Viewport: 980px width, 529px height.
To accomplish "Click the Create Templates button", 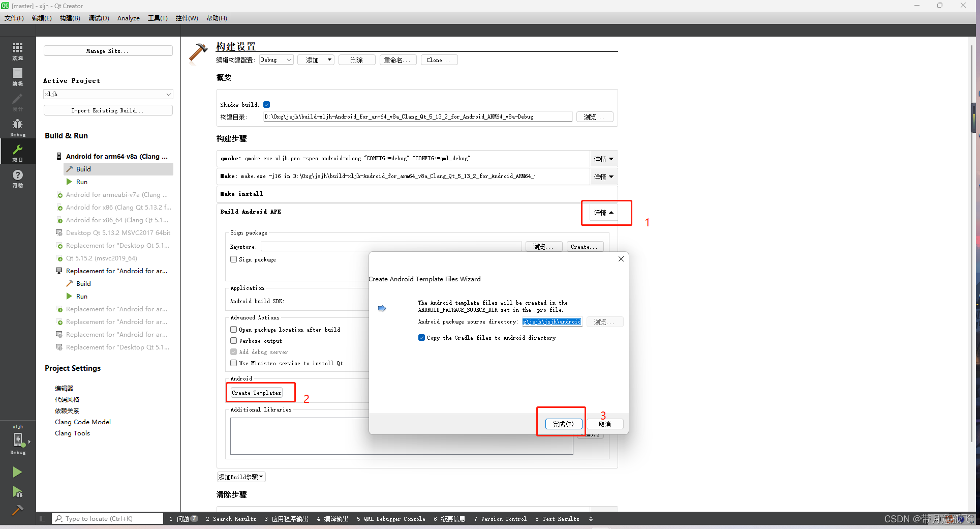I will point(257,393).
